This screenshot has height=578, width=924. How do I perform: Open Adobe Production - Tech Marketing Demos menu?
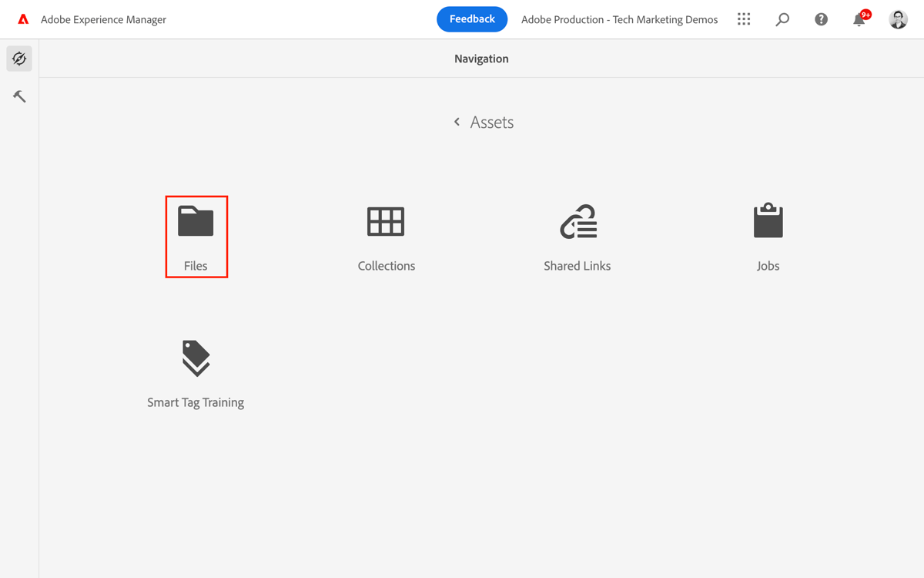[619, 19]
